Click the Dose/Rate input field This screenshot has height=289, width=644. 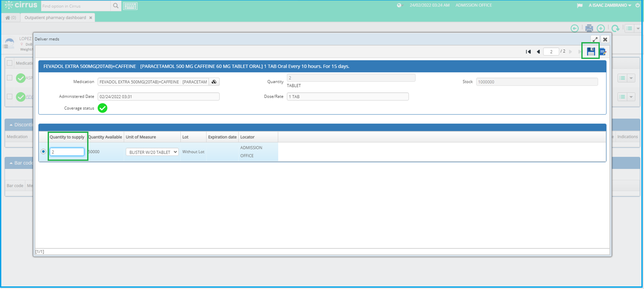pyautogui.click(x=348, y=97)
